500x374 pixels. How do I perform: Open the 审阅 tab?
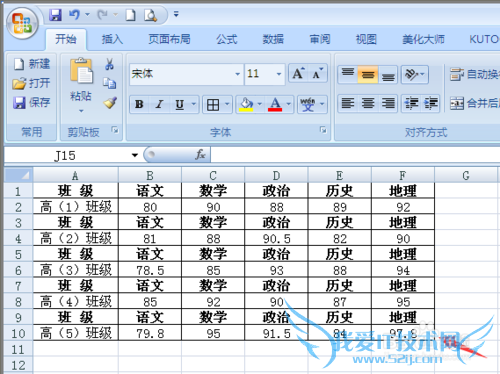tap(320, 39)
